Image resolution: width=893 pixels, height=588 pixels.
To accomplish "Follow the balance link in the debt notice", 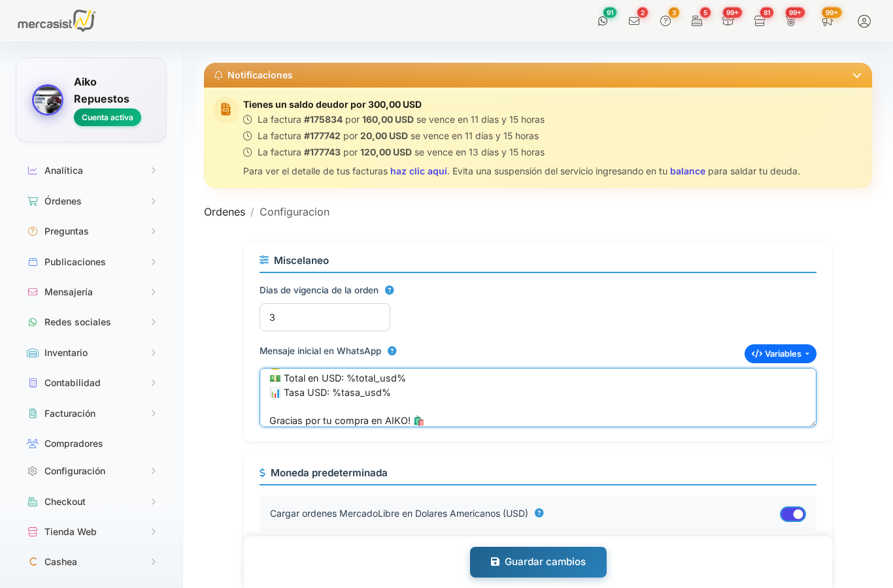I will (x=687, y=171).
